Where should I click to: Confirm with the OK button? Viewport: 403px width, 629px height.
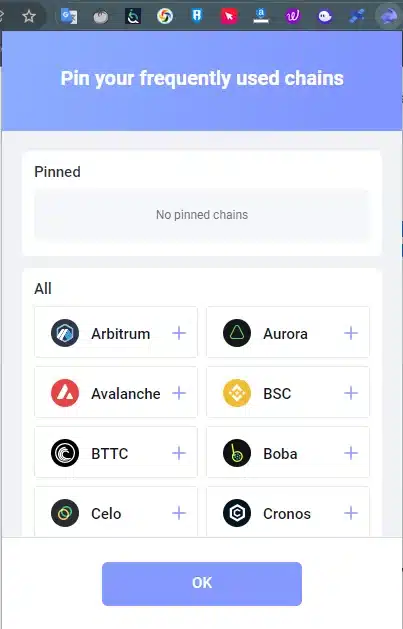tap(202, 584)
